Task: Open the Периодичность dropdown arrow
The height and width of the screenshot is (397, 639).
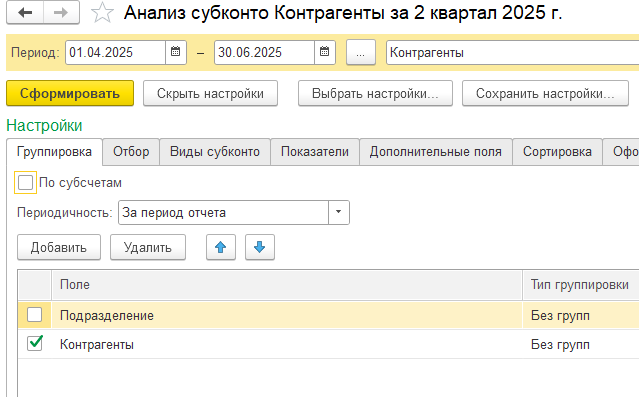Action: tap(338, 212)
